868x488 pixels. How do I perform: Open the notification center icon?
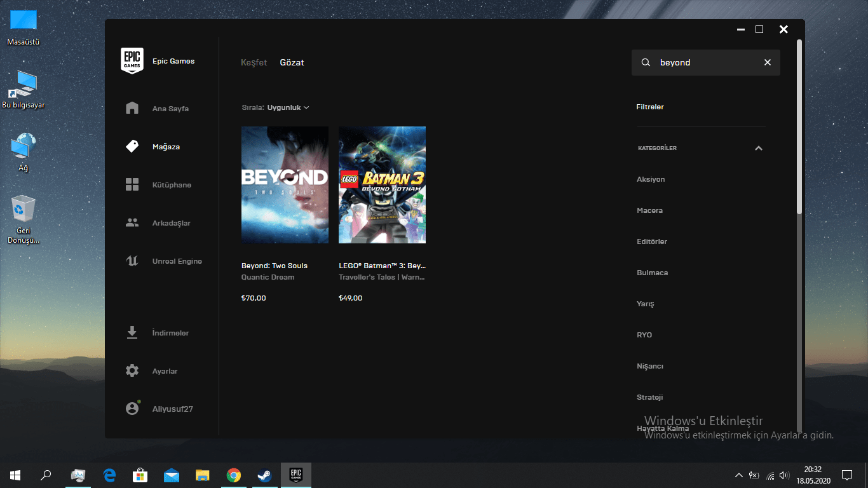click(847, 475)
